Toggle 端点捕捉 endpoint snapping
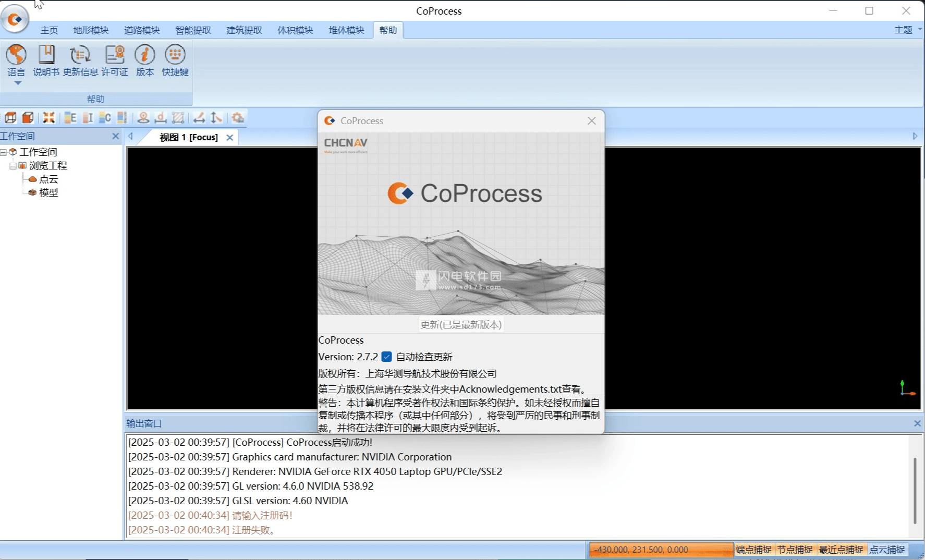Image resolution: width=925 pixels, height=560 pixels. point(753,550)
